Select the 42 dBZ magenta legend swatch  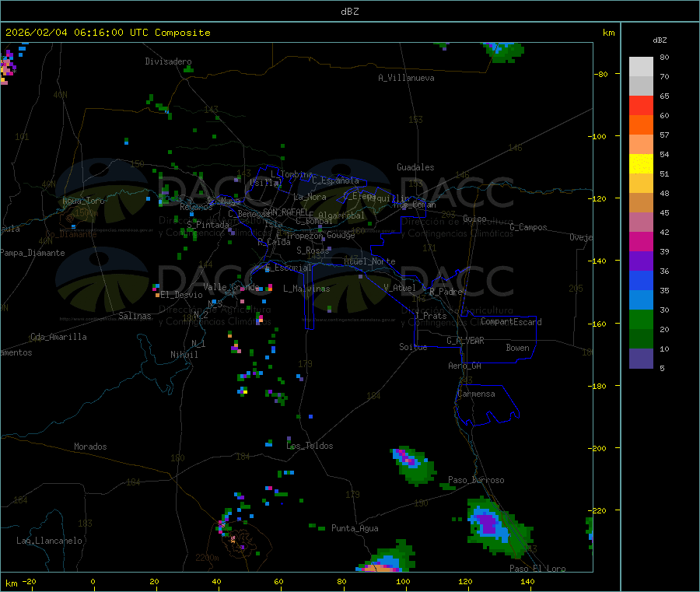[641, 241]
